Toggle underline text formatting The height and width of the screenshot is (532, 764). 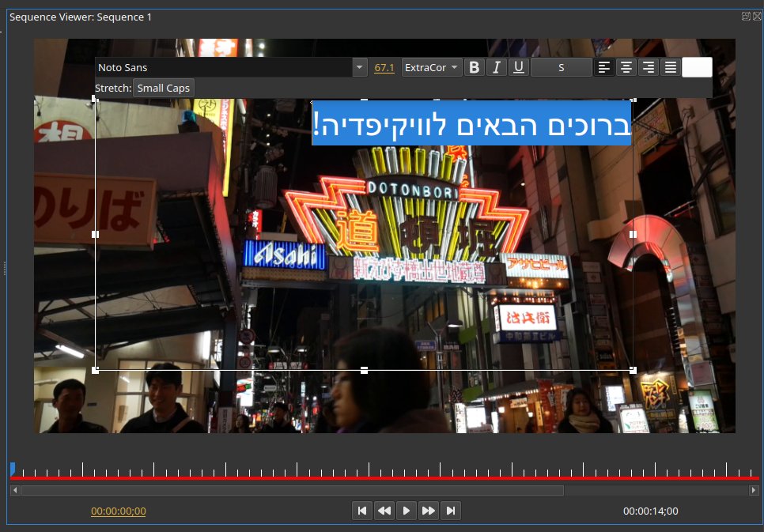click(519, 67)
